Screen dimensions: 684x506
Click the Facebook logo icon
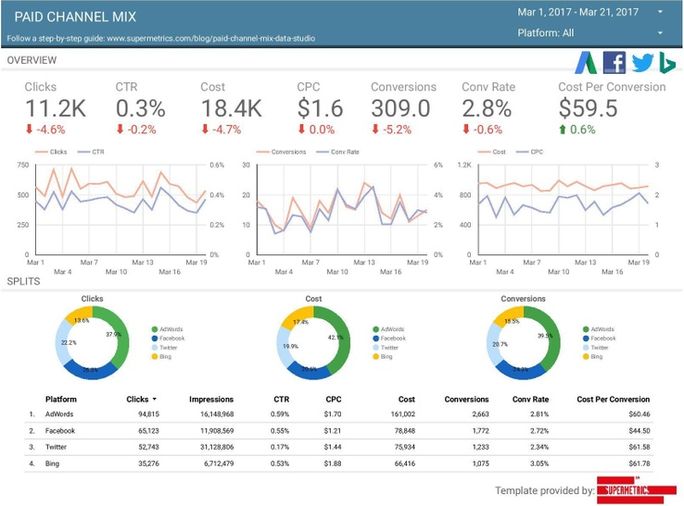coord(615,63)
